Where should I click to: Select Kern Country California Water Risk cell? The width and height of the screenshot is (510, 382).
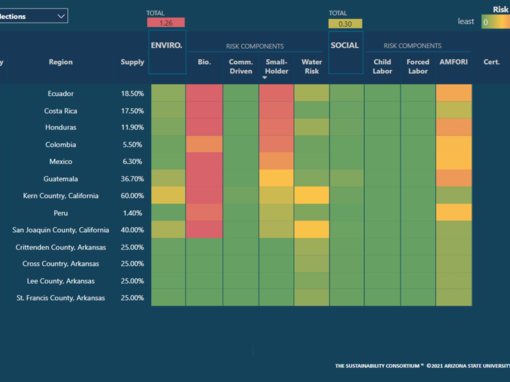point(312,195)
